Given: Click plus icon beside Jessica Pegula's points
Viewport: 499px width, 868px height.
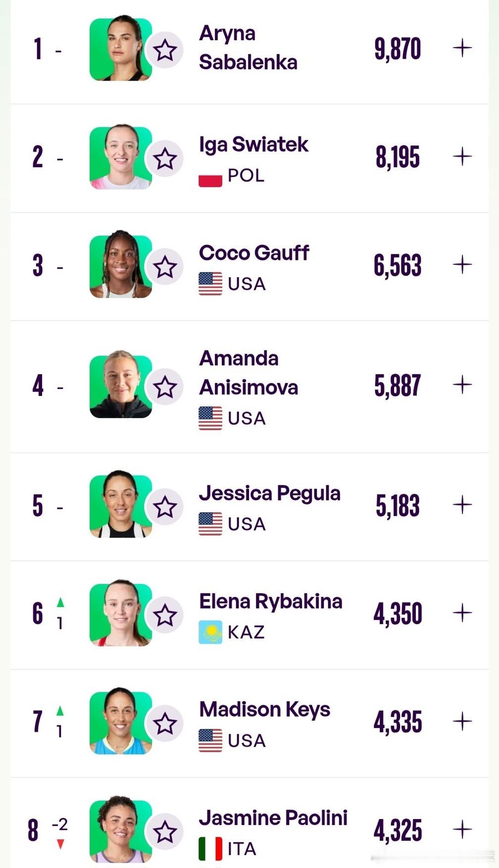Looking at the screenshot, I should tap(462, 505).
